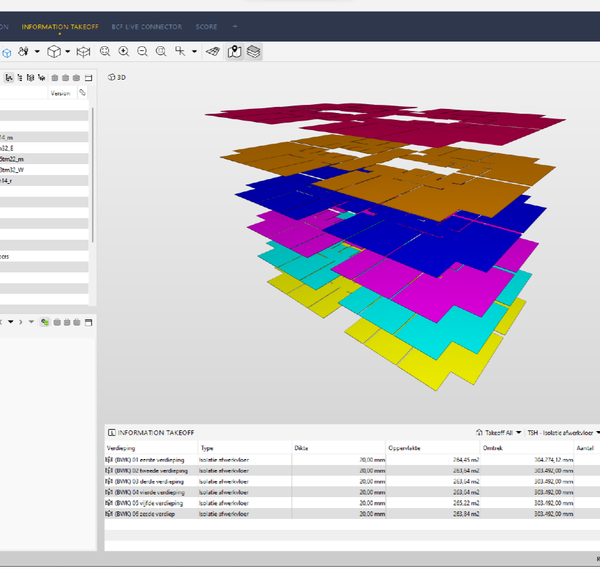Click the zoom in magnifier icon
This screenshot has width=600, height=570.
point(123,51)
